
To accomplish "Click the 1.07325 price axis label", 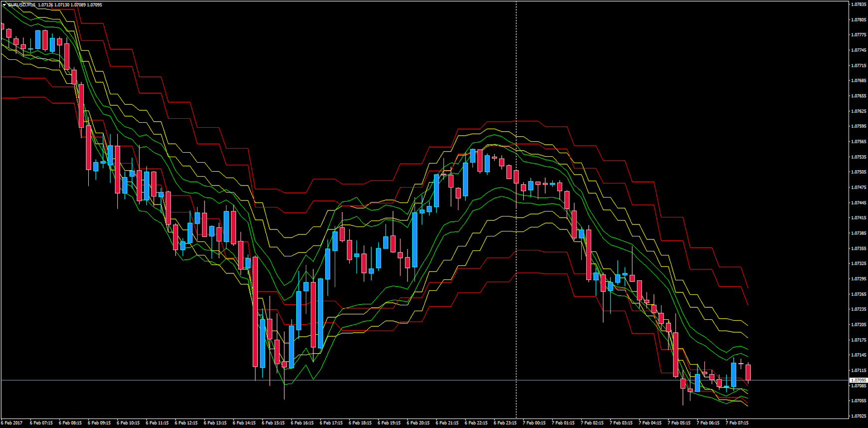I will (858, 263).
